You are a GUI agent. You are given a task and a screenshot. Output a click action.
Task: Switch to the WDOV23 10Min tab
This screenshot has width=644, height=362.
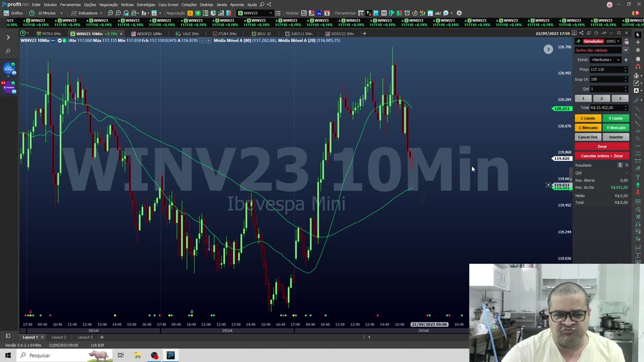pyautogui.click(x=146, y=34)
